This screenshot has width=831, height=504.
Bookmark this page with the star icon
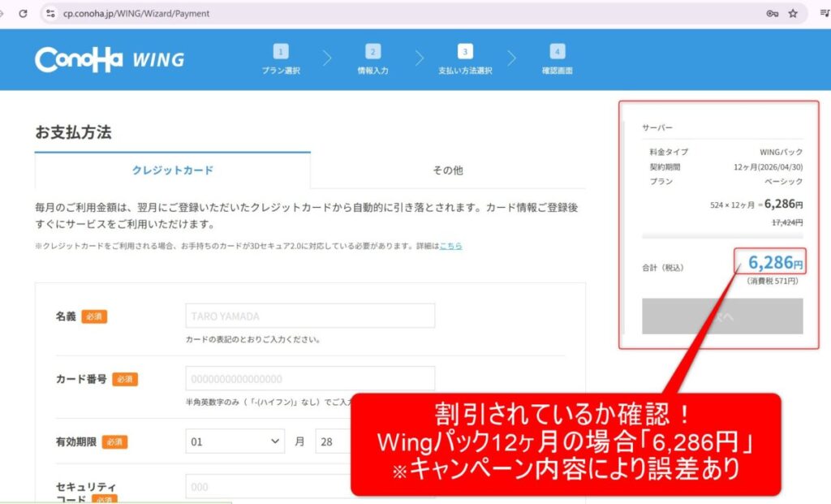coord(793,13)
